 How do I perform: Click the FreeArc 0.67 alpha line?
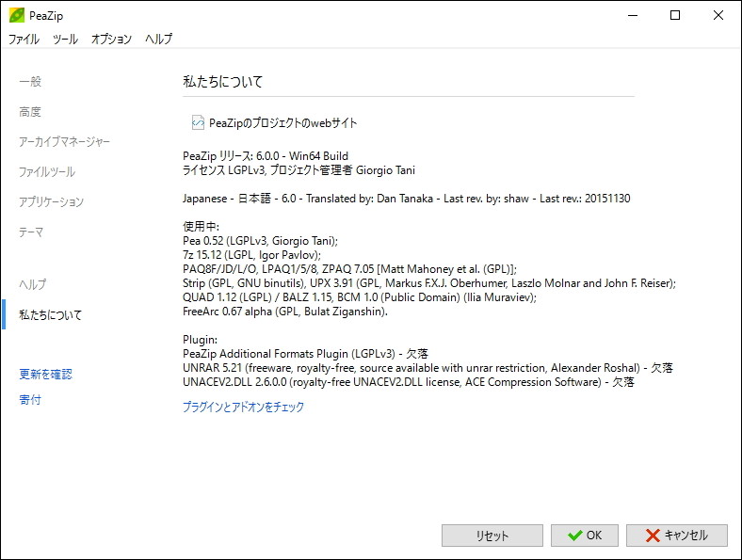[x=285, y=312]
